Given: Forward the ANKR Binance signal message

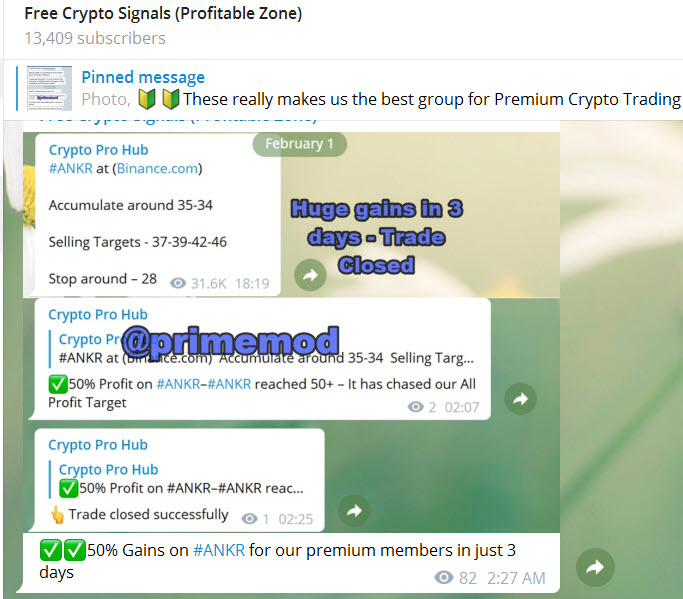Looking at the screenshot, I should coord(310,275).
